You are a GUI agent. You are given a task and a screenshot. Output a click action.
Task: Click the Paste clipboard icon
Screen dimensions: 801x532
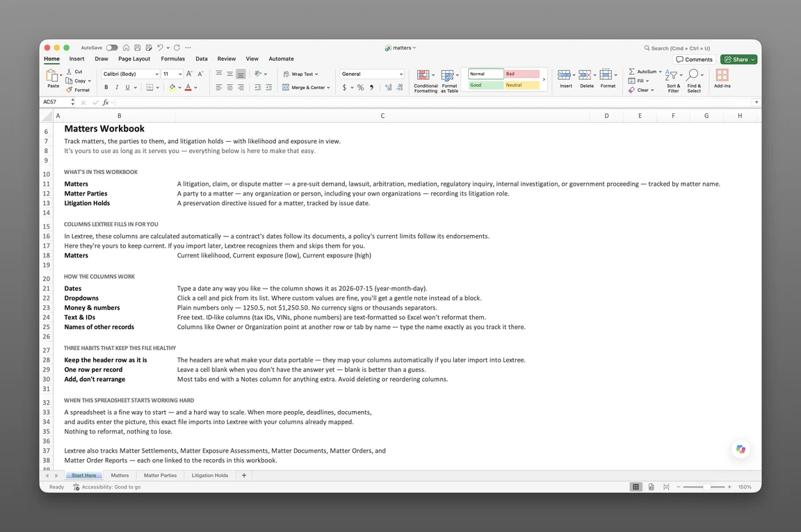tap(52, 76)
